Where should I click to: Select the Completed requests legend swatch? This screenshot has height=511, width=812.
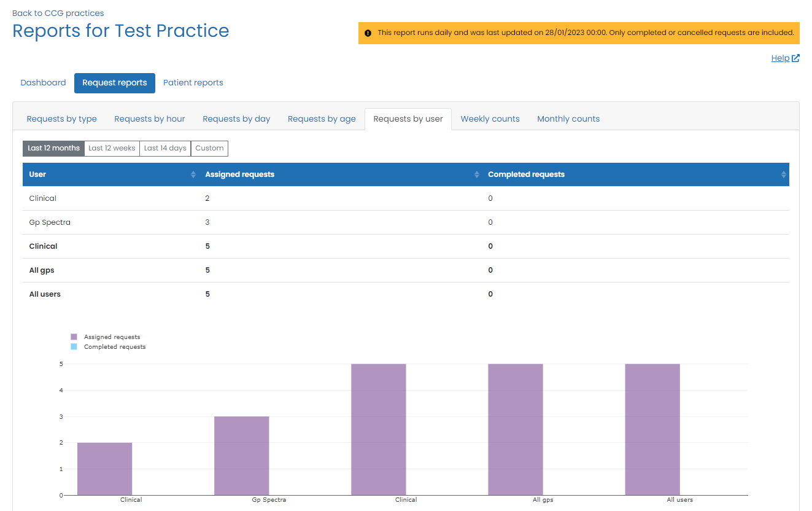click(74, 346)
